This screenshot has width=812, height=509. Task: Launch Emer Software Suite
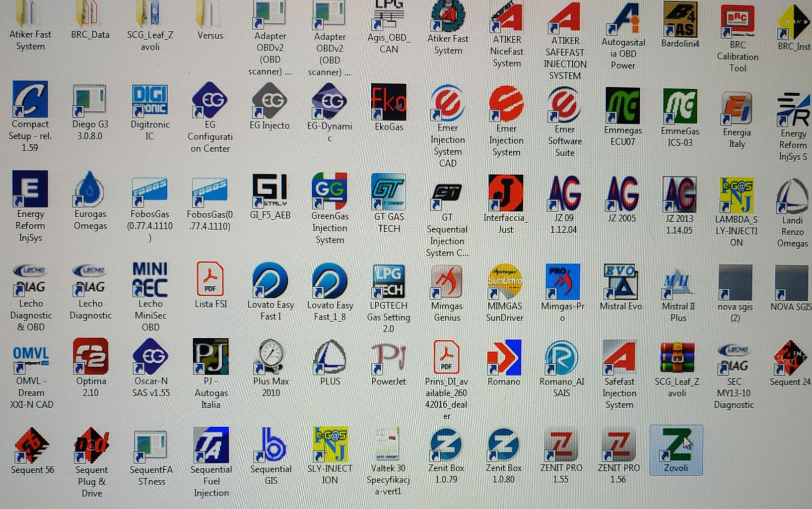tap(564, 122)
